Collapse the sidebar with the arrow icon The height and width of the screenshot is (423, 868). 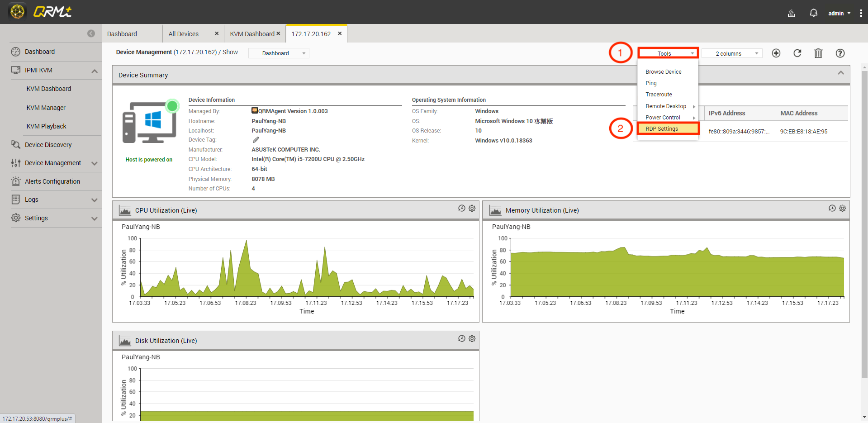[91, 33]
